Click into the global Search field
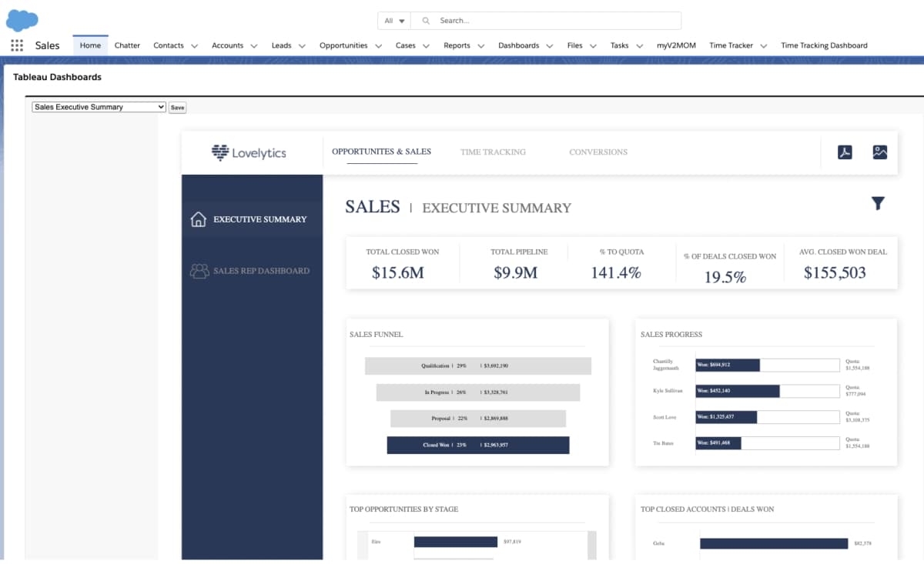924x564 pixels. 546,21
